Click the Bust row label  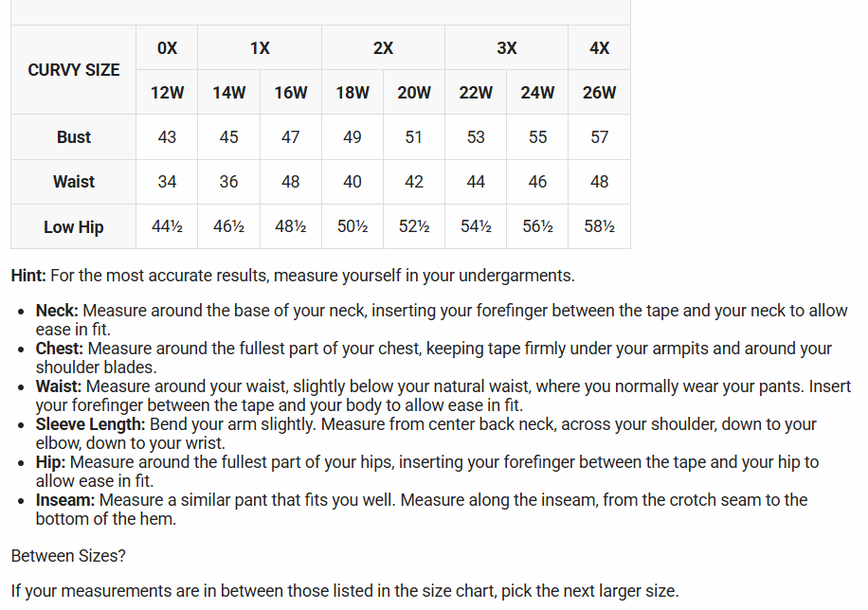click(74, 137)
